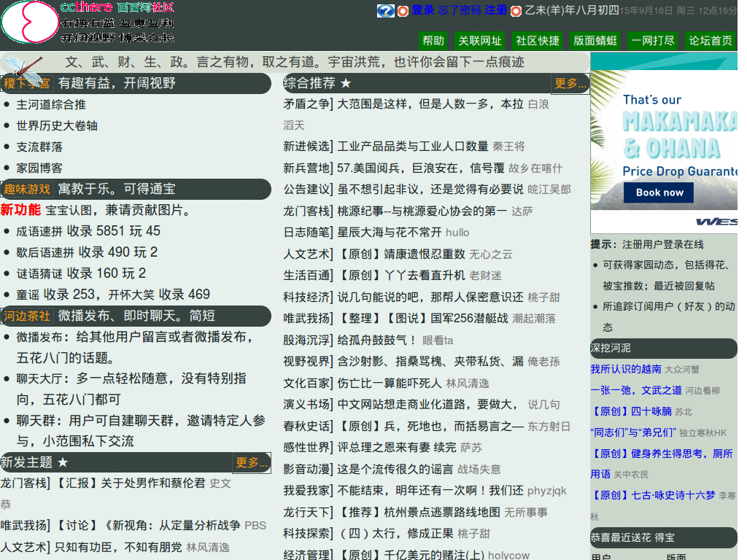The height and width of the screenshot is (560, 747).
Task: Open the 社区快捷 menu
Action: (538, 40)
